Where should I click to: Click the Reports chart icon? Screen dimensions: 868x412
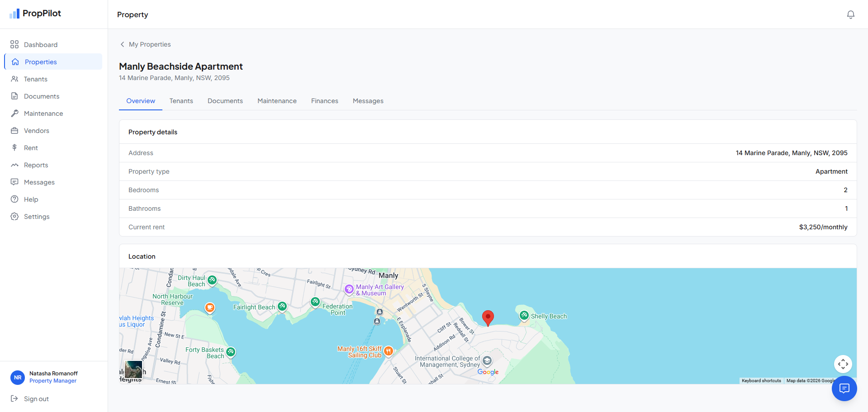pos(14,165)
